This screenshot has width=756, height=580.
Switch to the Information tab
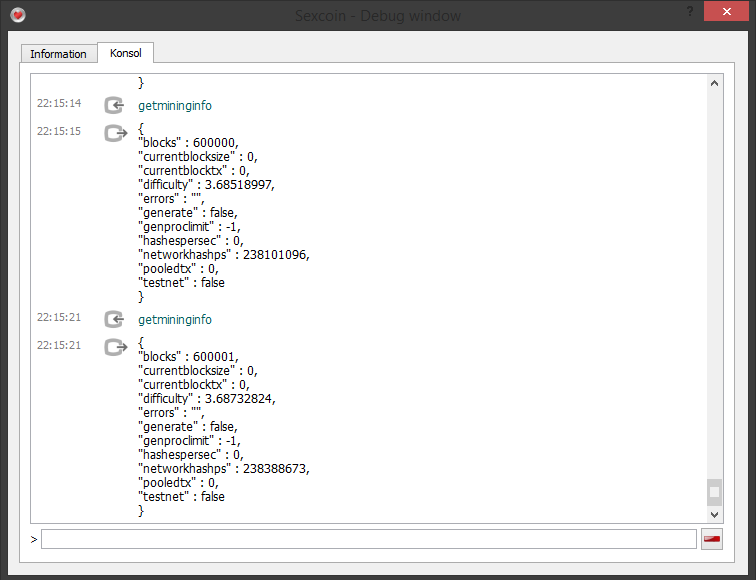tap(58, 54)
